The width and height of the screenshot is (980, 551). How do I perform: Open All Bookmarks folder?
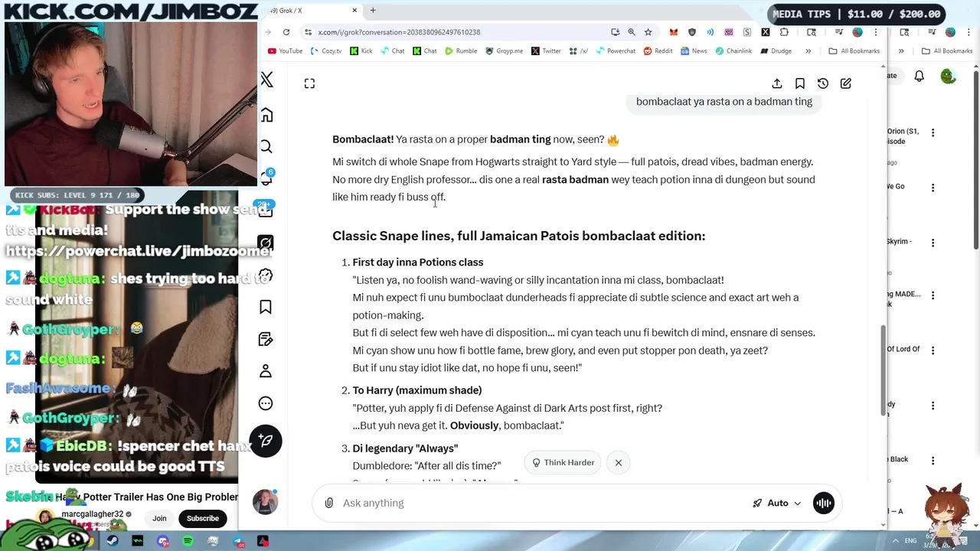click(x=854, y=51)
